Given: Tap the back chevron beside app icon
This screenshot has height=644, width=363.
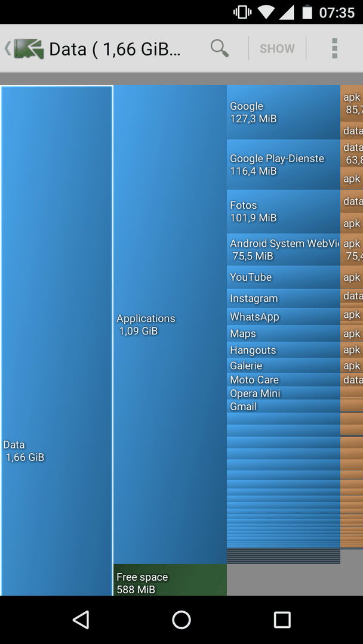Looking at the screenshot, I should (x=7, y=48).
